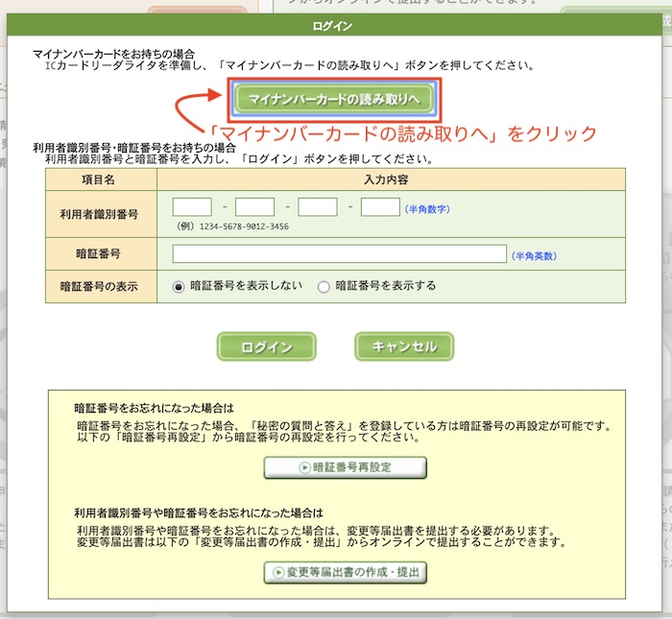
Task: Click heading 利用者識別番号・暗証番号をお持ちの場合
Action: point(134,148)
